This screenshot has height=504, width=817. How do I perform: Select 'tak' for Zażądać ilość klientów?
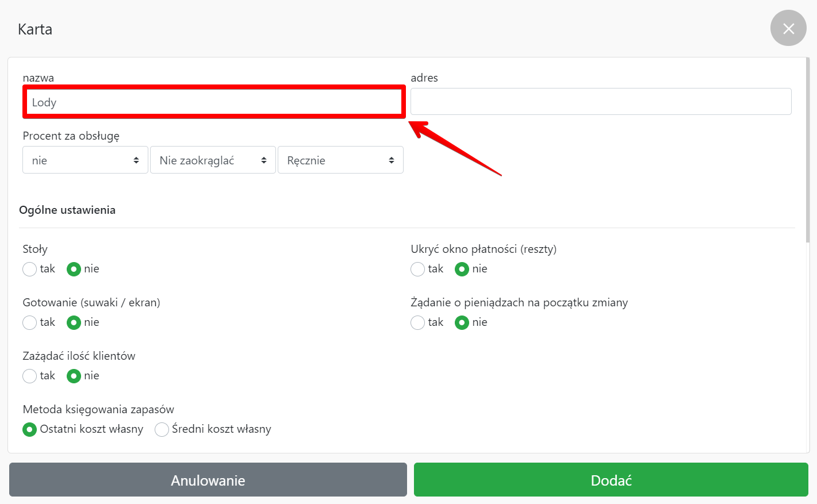(x=30, y=376)
